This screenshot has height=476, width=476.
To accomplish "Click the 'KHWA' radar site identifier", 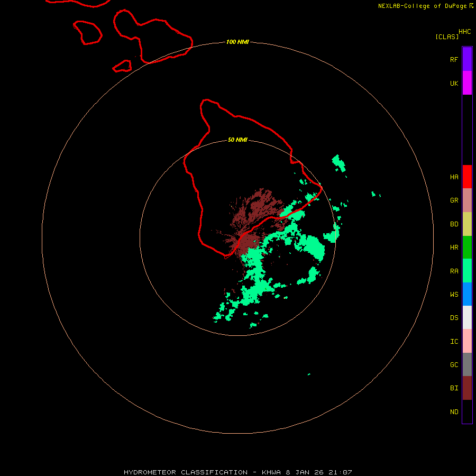I will tap(271, 472).
